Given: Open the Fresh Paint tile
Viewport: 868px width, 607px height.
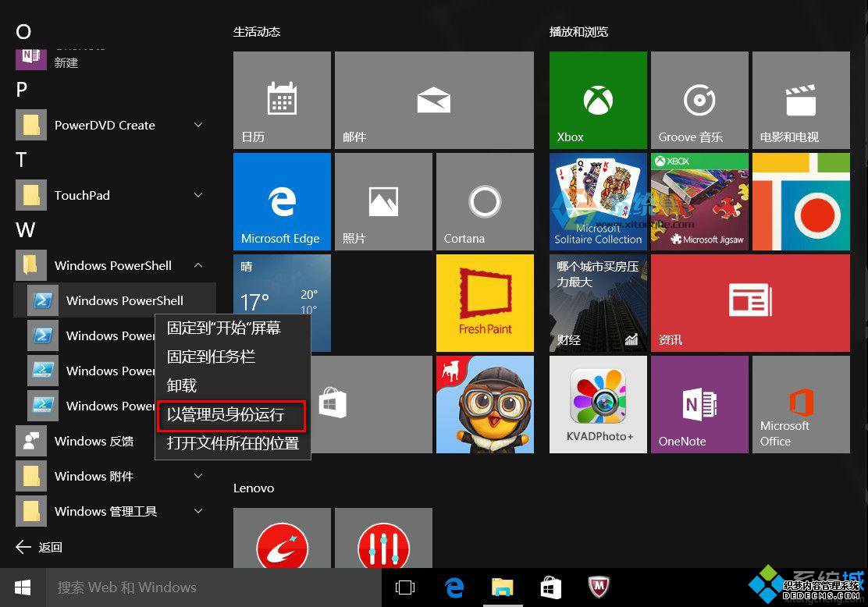Looking at the screenshot, I should (x=485, y=303).
